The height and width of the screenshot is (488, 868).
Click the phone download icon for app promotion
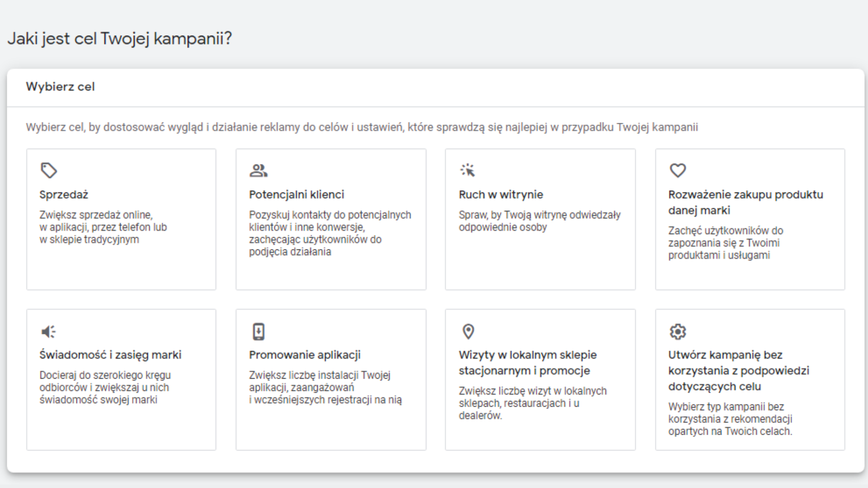[259, 332]
